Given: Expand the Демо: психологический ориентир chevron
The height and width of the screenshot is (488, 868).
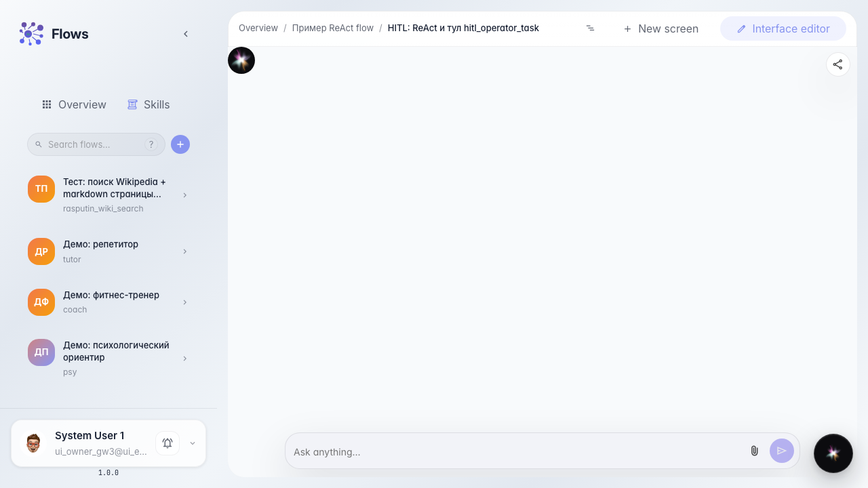Looking at the screenshot, I should click(x=185, y=359).
